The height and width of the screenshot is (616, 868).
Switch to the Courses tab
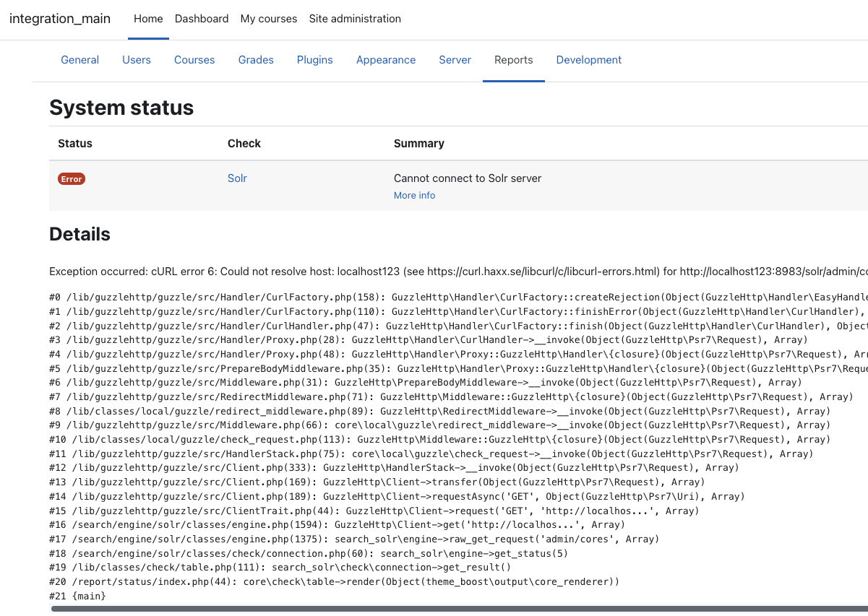[194, 60]
